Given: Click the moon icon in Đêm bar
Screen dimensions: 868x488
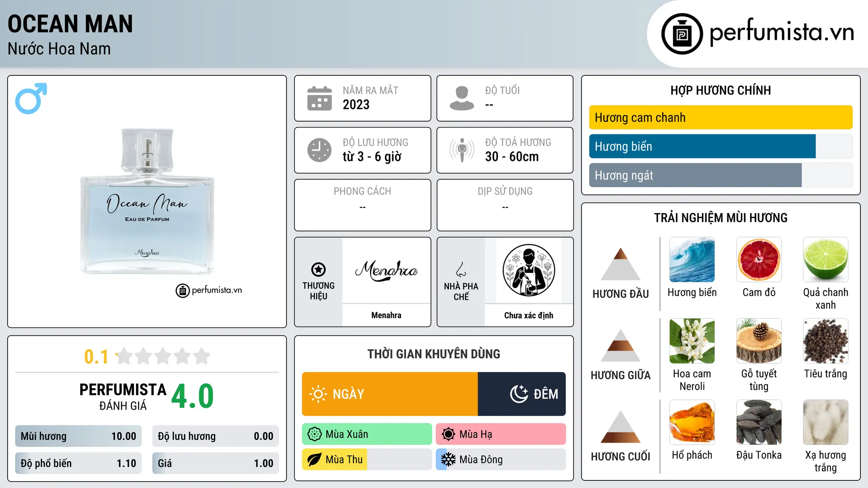Looking at the screenshot, I should tap(519, 394).
